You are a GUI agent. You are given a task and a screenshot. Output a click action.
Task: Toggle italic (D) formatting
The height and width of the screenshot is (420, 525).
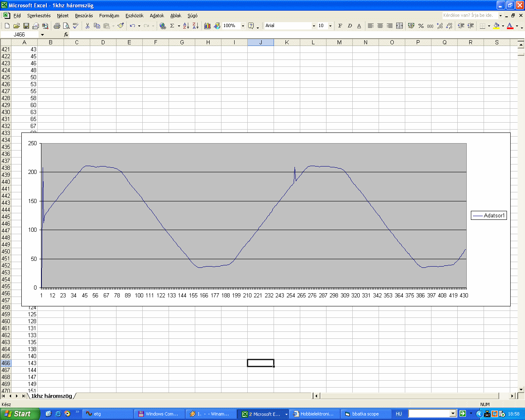pos(349,26)
